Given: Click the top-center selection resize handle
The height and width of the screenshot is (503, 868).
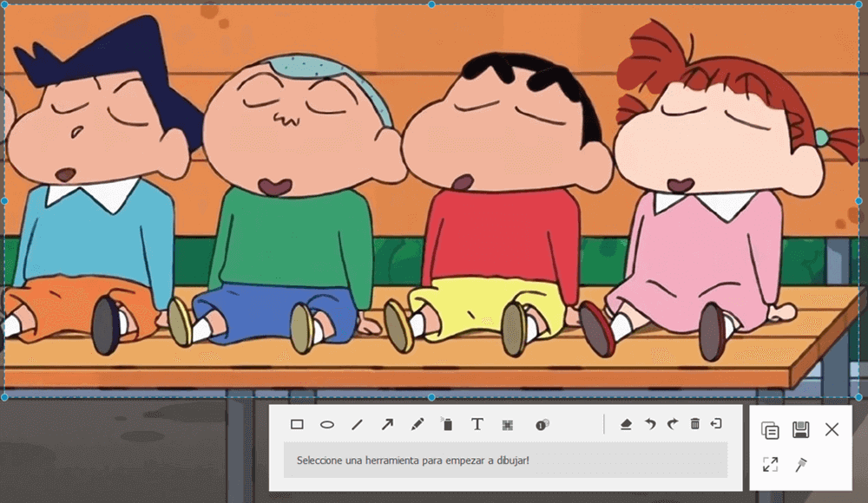Looking at the screenshot, I should tap(431, 4).
